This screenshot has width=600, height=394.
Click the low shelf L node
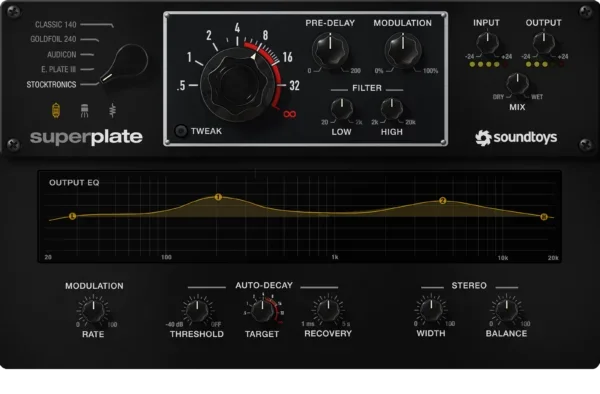[x=72, y=217]
